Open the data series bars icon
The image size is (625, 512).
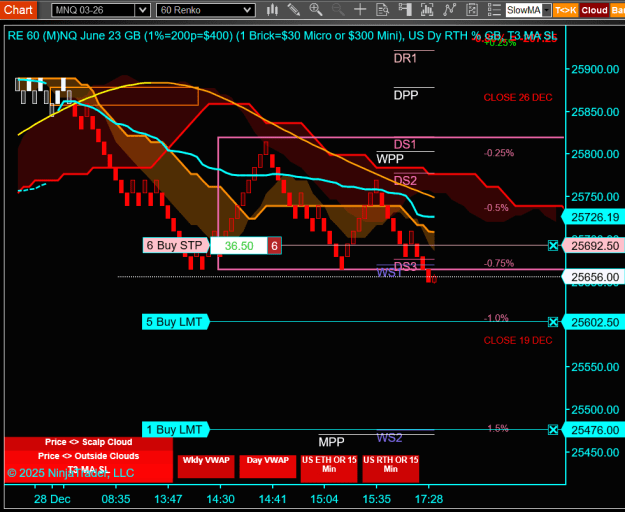[x=427, y=10]
